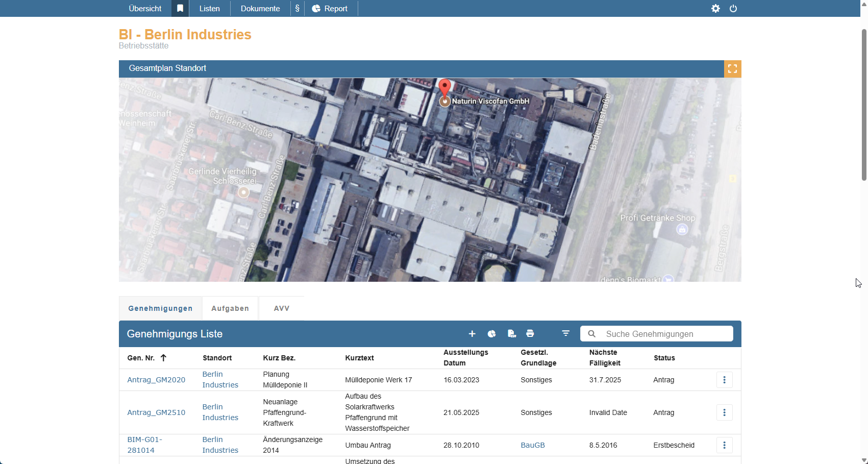Image resolution: width=868 pixels, height=464 pixels.
Task: Add a new Genehmigung with plus icon
Action: click(x=472, y=334)
